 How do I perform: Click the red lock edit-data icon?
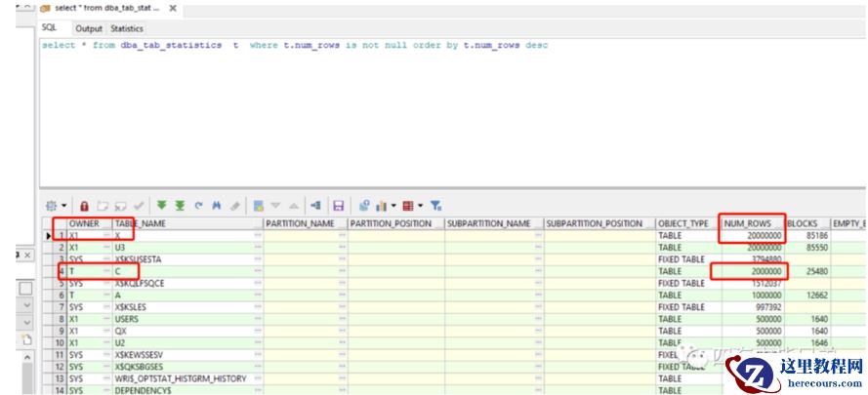[84, 206]
